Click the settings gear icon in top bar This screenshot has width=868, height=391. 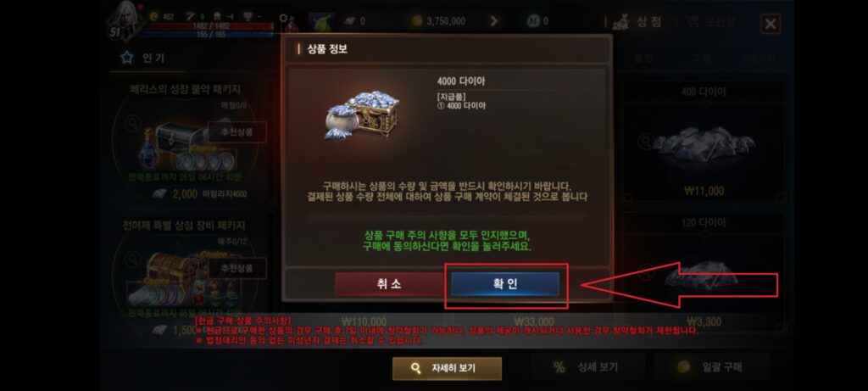coord(283,19)
